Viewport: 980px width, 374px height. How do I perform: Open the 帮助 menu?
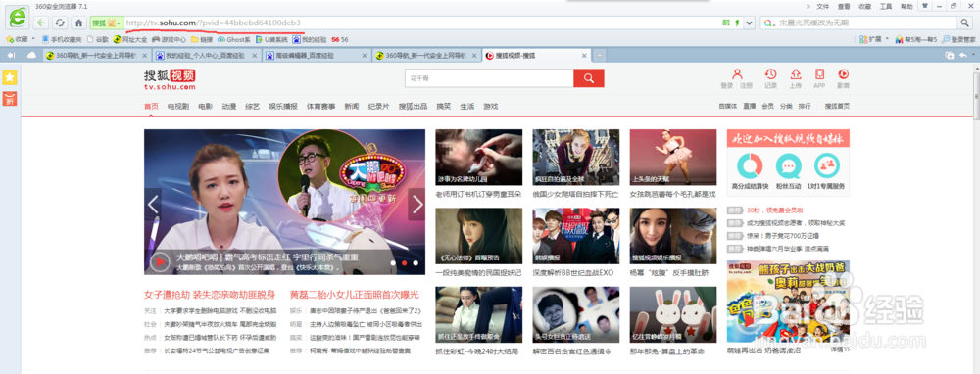906,6
